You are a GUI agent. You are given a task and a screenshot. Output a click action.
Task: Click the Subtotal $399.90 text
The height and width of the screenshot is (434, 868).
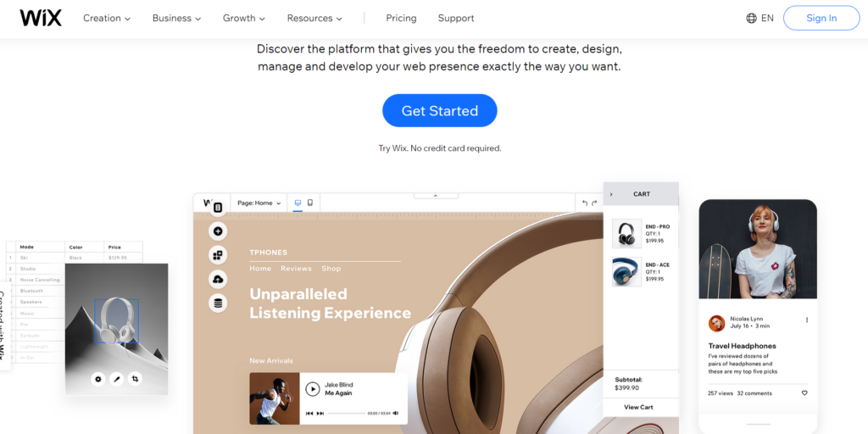(x=628, y=384)
